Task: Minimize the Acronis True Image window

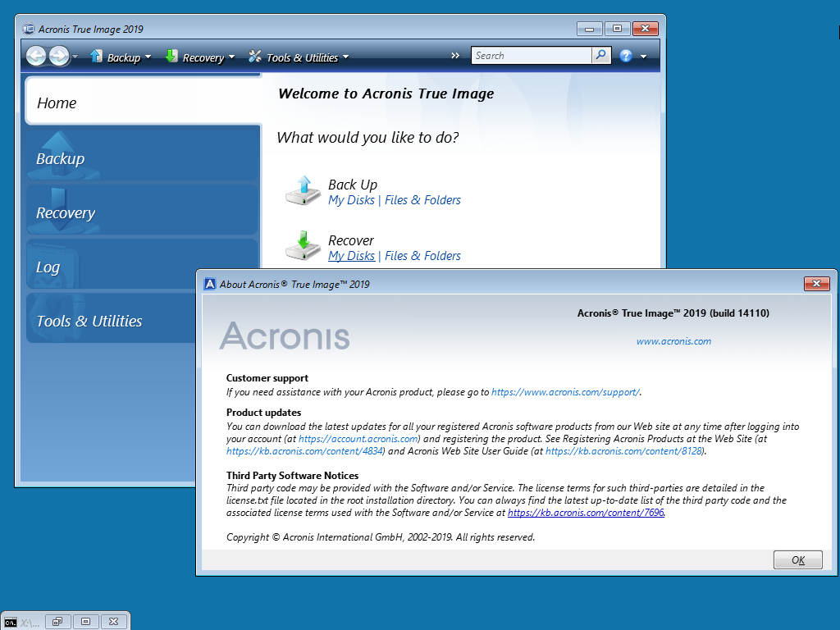Action: pyautogui.click(x=590, y=29)
